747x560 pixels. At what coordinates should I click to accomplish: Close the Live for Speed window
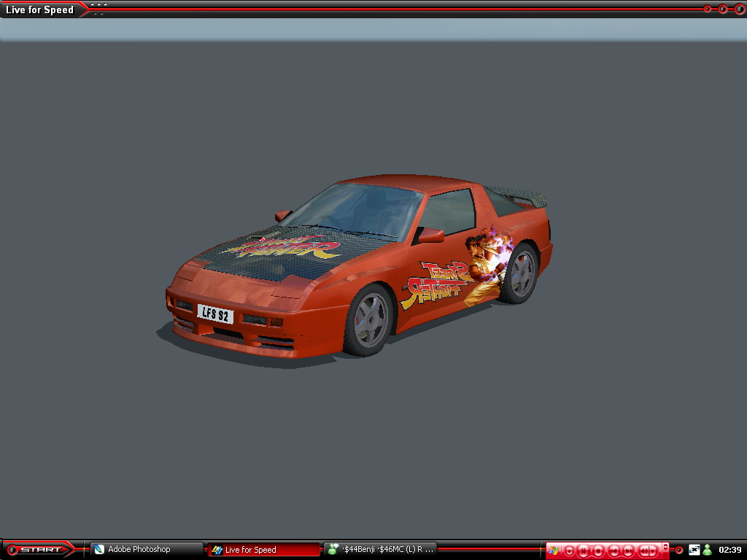coord(739,9)
